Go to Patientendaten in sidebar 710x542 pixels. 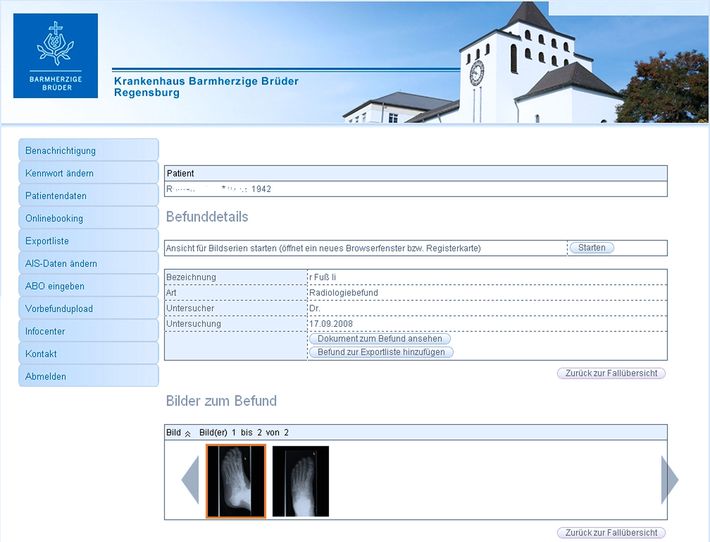click(88, 196)
